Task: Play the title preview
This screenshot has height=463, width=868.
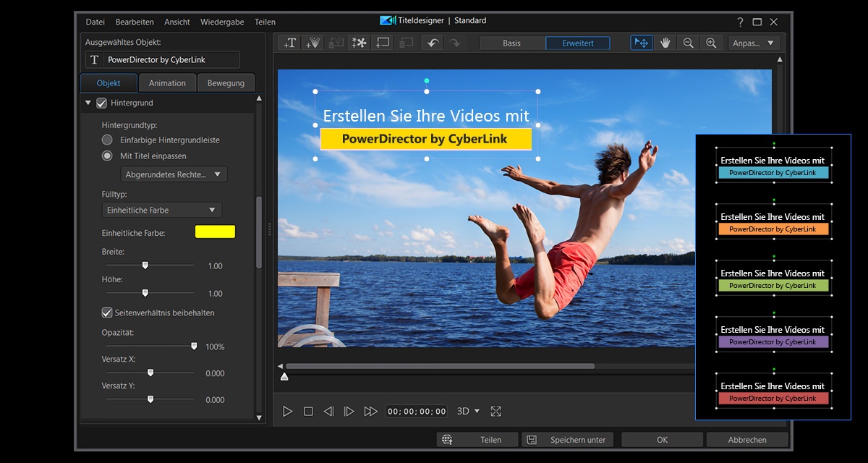Action: (x=287, y=411)
